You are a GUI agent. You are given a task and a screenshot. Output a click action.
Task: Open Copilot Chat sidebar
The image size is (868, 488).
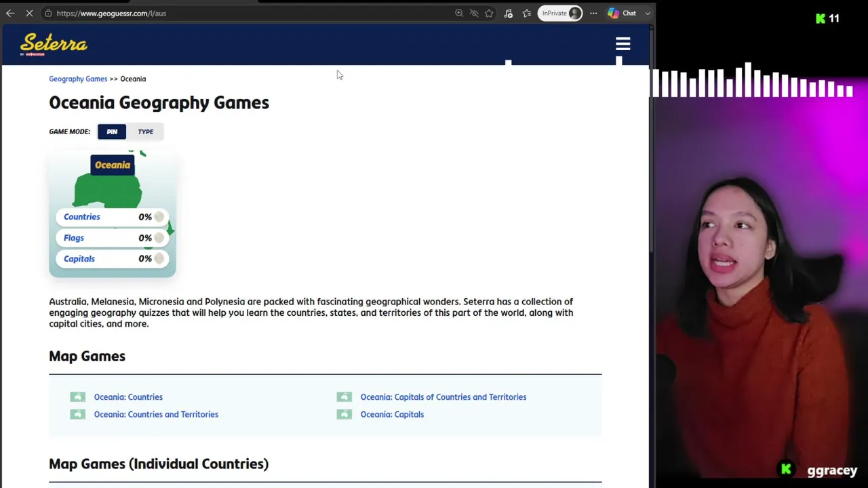tap(623, 13)
